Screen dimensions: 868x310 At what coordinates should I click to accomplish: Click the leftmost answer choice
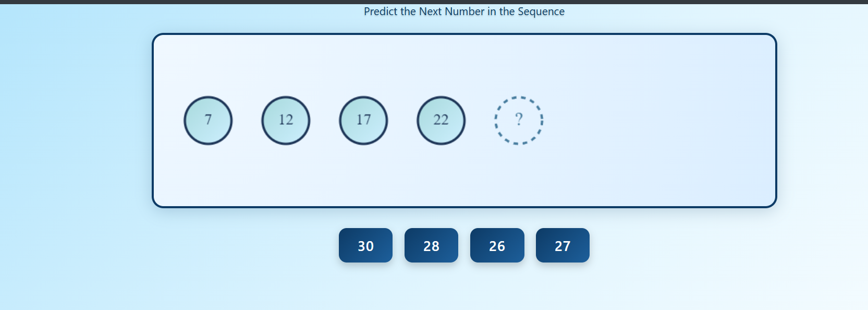click(x=365, y=245)
